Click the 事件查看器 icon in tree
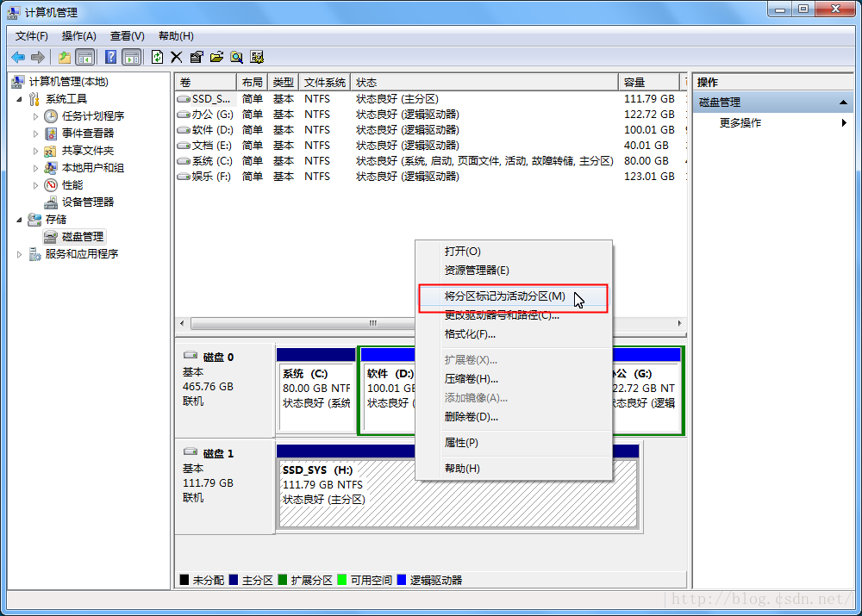Image resolution: width=862 pixels, height=616 pixels. tap(51, 134)
